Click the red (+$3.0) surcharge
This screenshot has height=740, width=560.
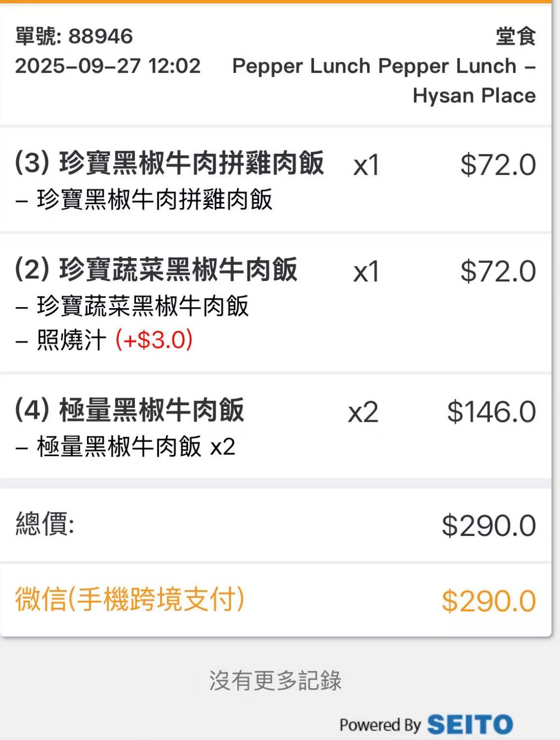154,340
